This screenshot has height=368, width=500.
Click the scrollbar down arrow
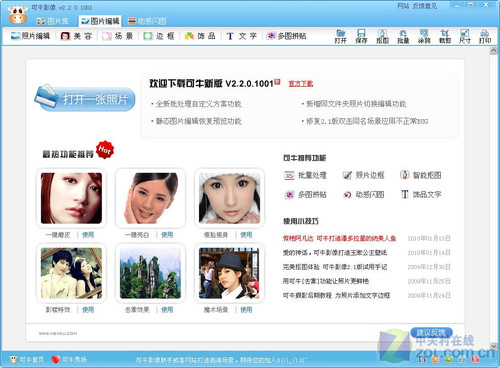pyautogui.click(x=493, y=346)
